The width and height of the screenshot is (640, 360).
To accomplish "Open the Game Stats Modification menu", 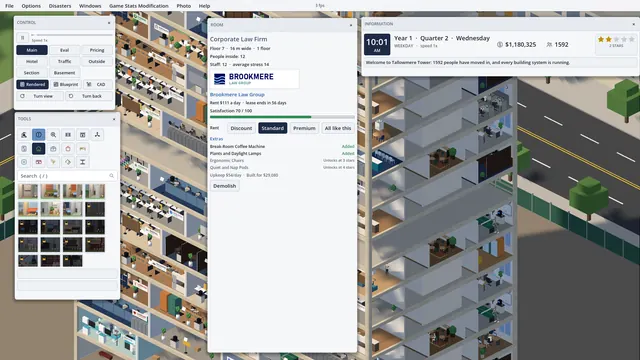I will [x=139, y=6].
